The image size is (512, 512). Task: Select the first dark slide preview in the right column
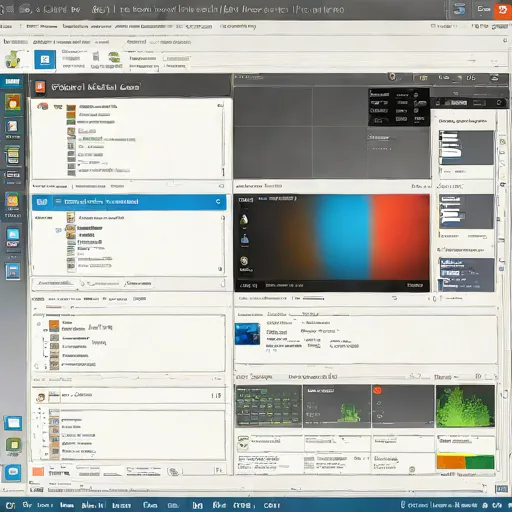click(x=466, y=147)
